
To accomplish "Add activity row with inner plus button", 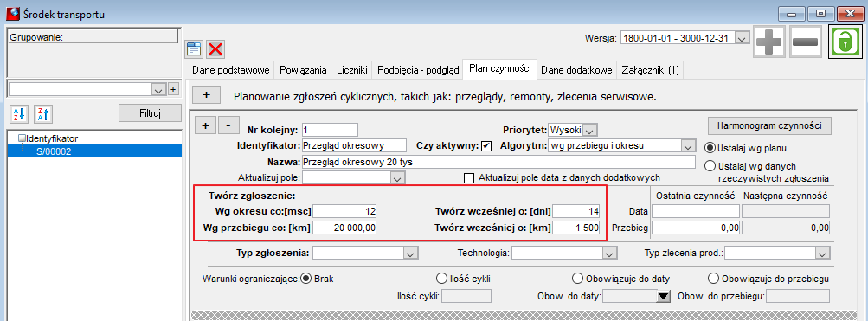I will click(205, 125).
